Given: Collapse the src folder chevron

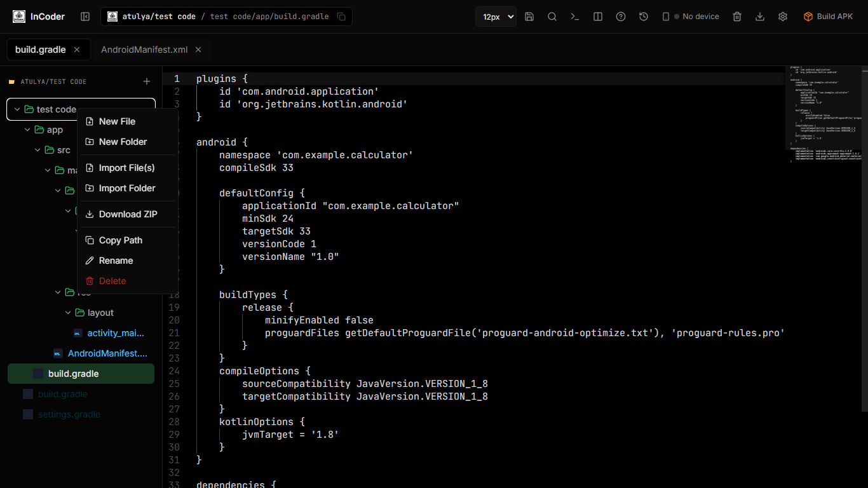Looking at the screenshot, I should pos(37,150).
